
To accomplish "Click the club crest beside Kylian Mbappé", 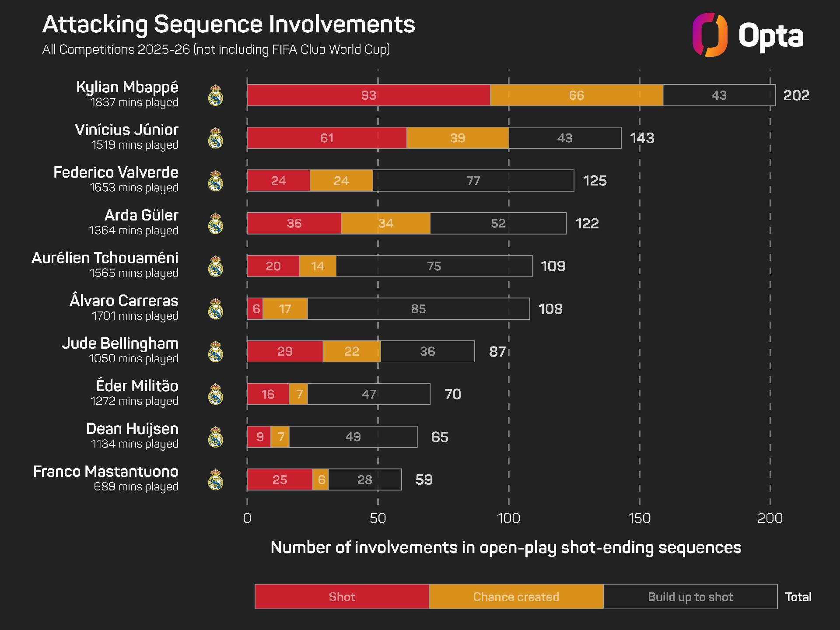I will tap(216, 95).
